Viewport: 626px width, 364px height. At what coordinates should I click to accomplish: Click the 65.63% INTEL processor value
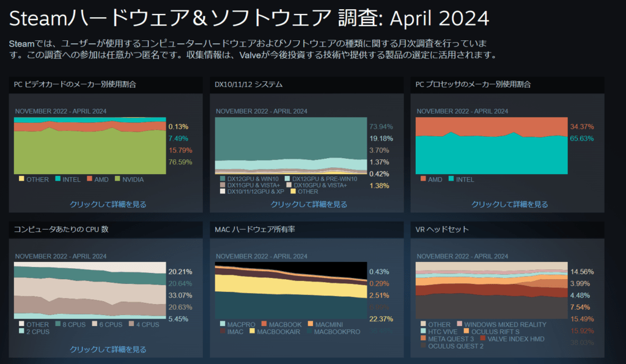(x=582, y=139)
